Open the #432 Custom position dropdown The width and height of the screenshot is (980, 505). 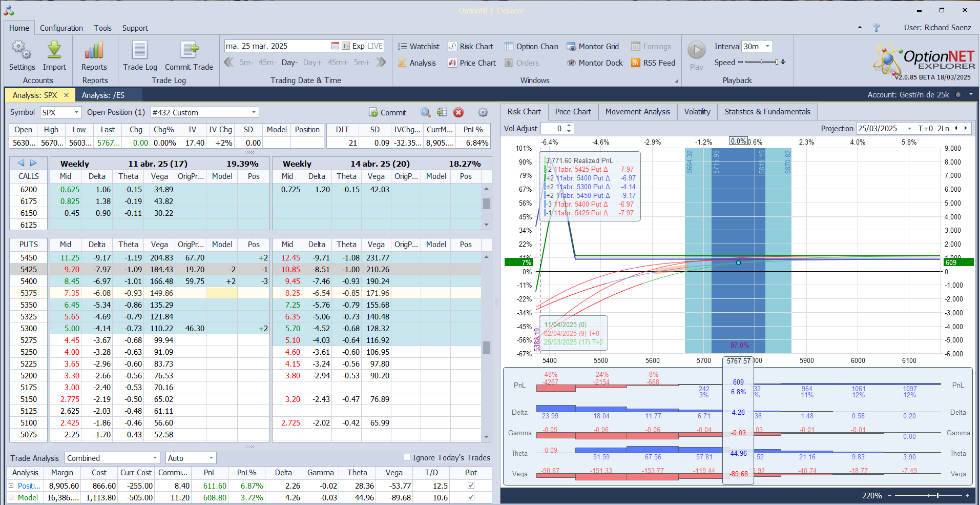pyautogui.click(x=254, y=112)
